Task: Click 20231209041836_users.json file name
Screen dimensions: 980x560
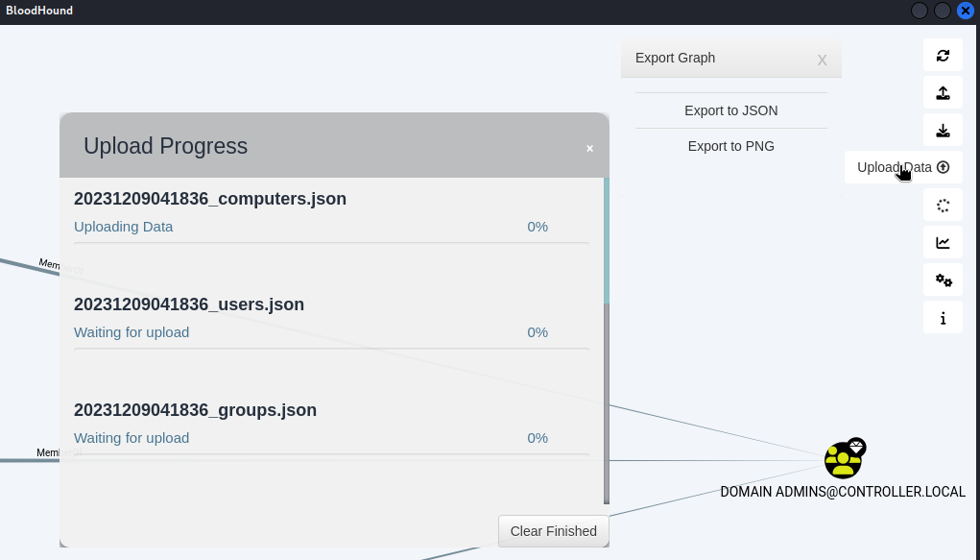Action: [189, 304]
